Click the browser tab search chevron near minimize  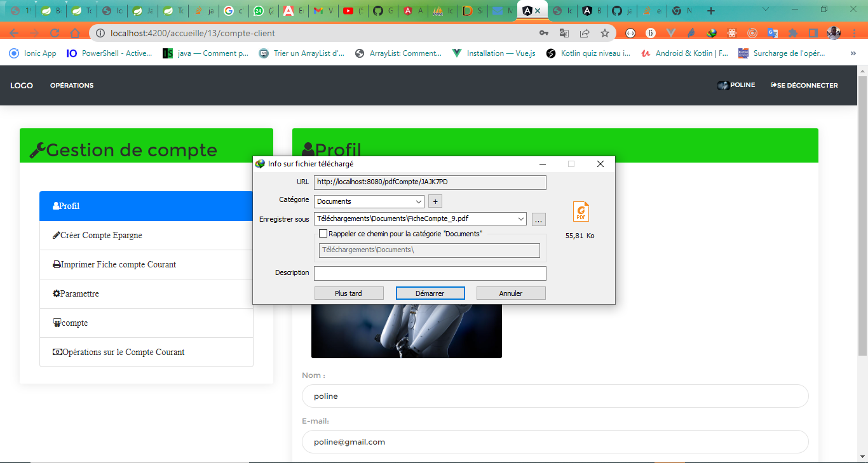click(x=764, y=10)
